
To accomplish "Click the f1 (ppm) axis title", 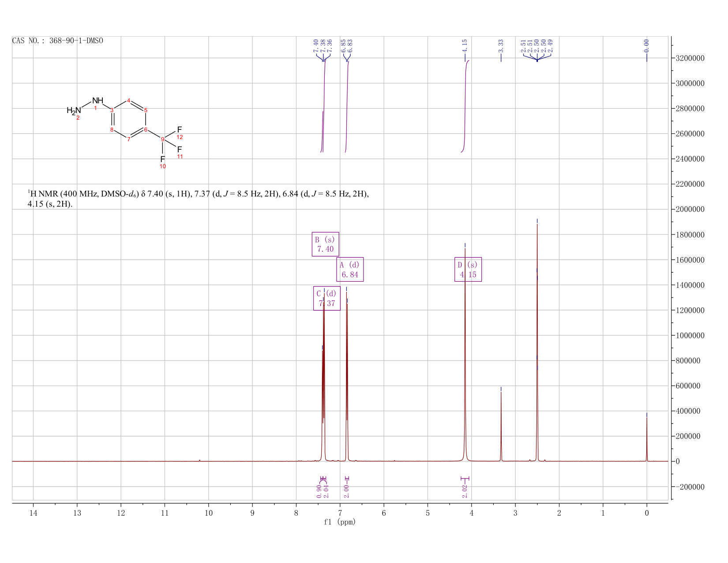I will [x=340, y=522].
